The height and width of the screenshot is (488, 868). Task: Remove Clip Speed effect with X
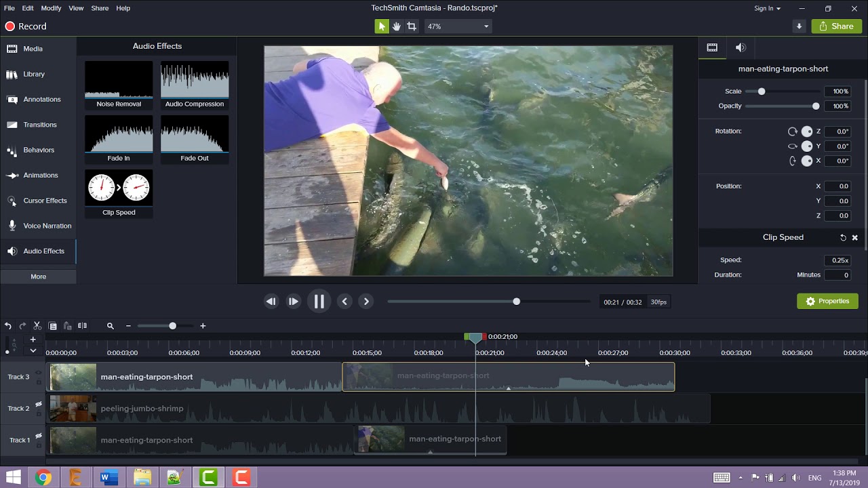854,238
